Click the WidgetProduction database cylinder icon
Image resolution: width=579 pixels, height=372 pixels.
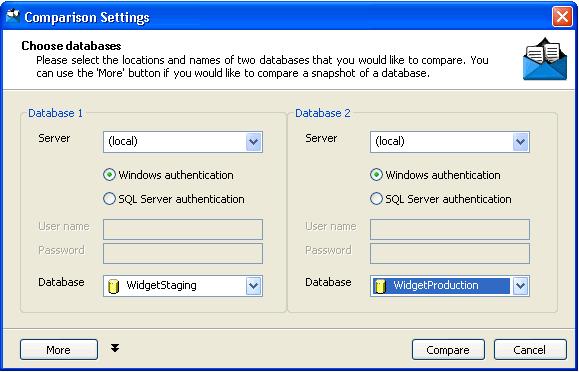point(380,286)
